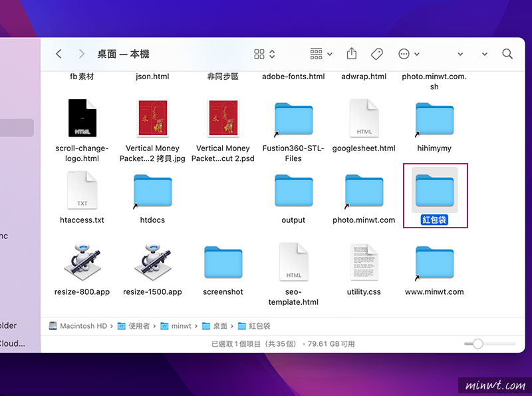Select the htdocs folder thumbnail
This screenshot has width=532, height=396.
tap(152, 190)
